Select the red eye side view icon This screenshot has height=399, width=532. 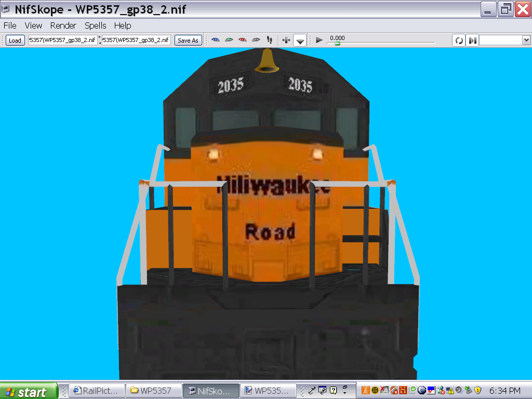(x=243, y=40)
